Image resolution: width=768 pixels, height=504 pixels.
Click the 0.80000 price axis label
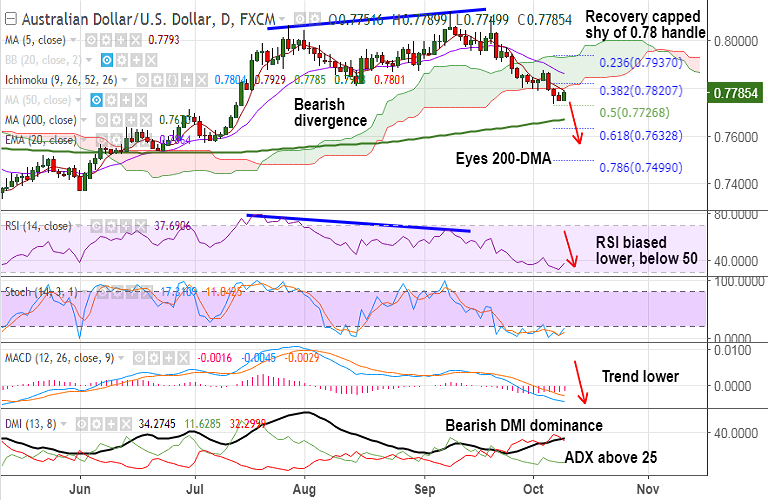pyautogui.click(x=736, y=41)
